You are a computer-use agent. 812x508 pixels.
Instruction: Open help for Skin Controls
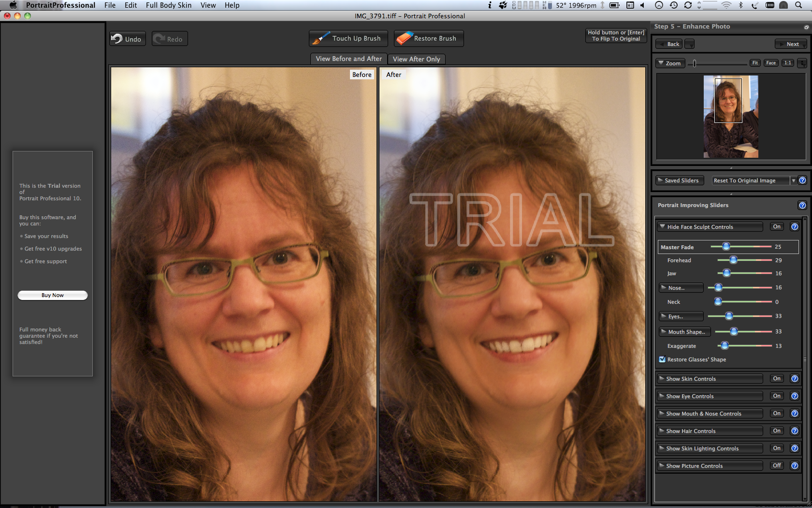(x=795, y=378)
